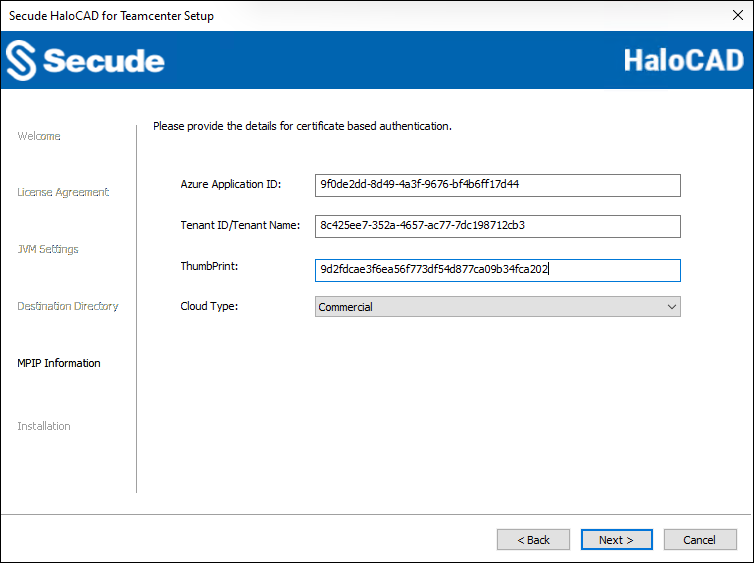This screenshot has height=563, width=754.
Task: Focus the Tenant ID/Tenant Name field
Action: coord(498,226)
